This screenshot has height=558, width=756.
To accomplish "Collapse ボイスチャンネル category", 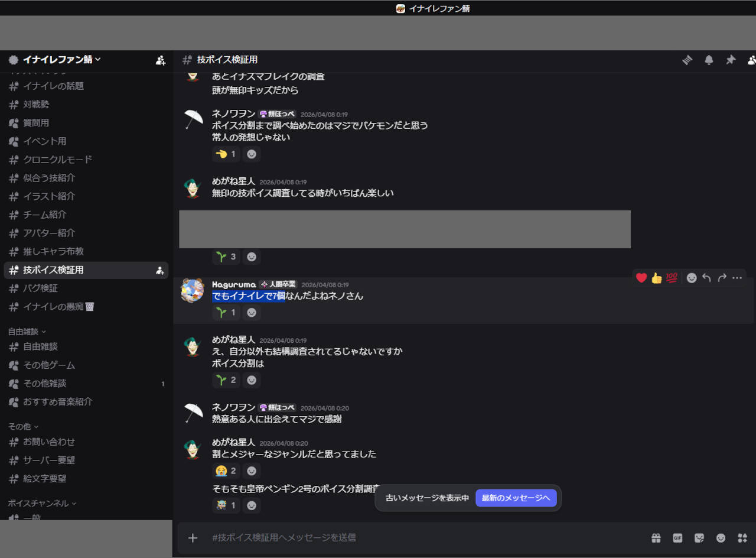I will pos(42,504).
